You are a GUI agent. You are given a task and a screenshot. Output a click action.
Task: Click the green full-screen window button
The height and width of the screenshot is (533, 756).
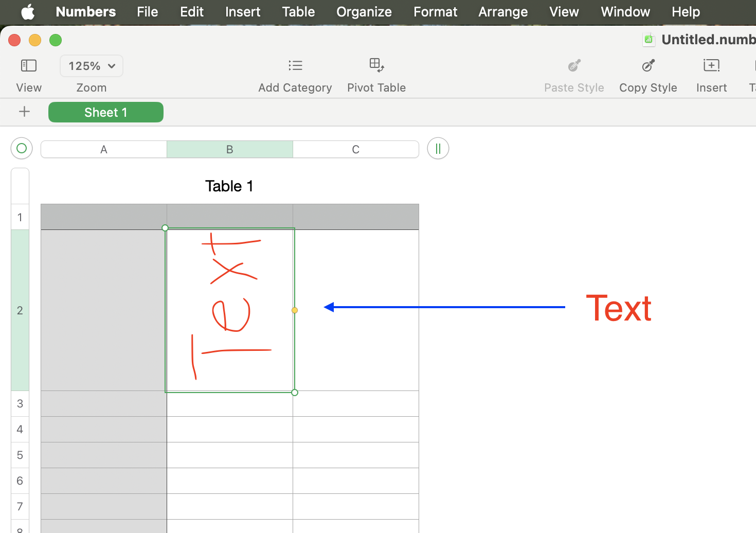point(56,40)
